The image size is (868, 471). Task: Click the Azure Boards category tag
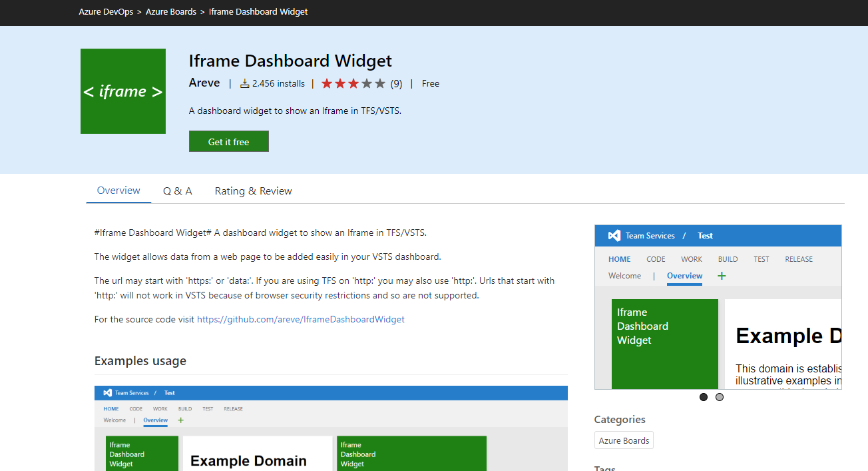point(624,440)
